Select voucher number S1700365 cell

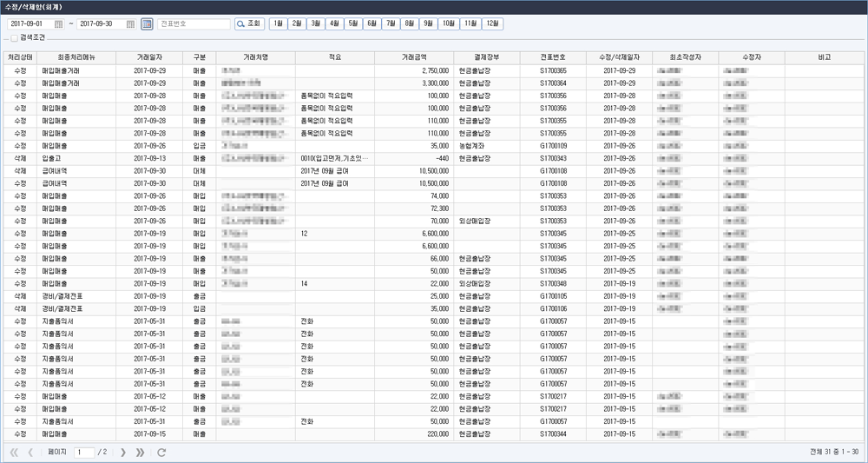pyautogui.click(x=553, y=71)
